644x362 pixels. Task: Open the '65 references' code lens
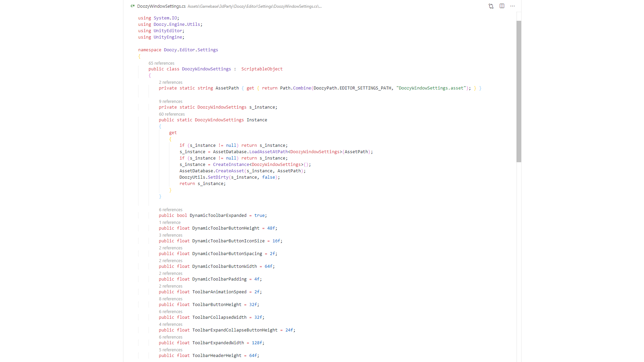point(161,63)
